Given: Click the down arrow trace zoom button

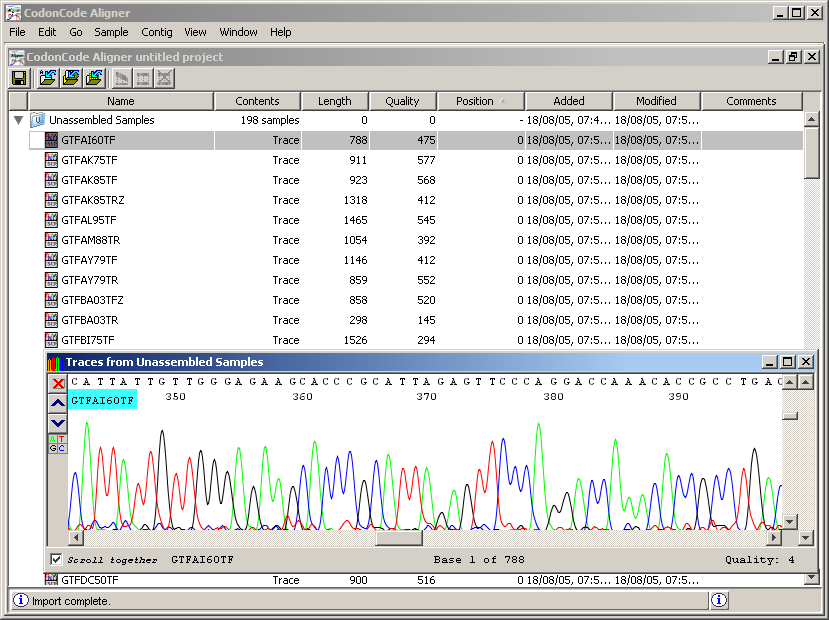Looking at the screenshot, I should pos(58,423).
